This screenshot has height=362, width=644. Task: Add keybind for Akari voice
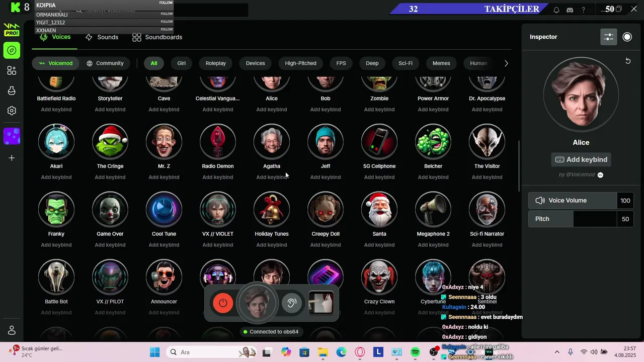point(56,177)
